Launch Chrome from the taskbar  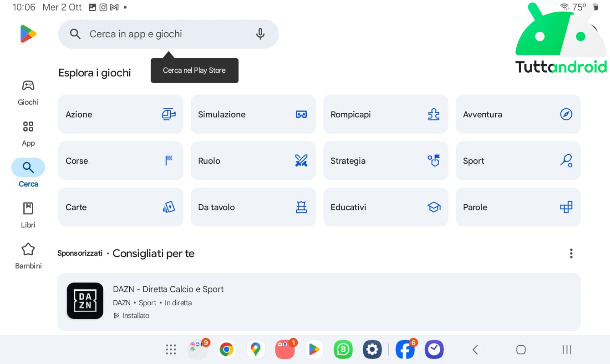pyautogui.click(x=227, y=349)
